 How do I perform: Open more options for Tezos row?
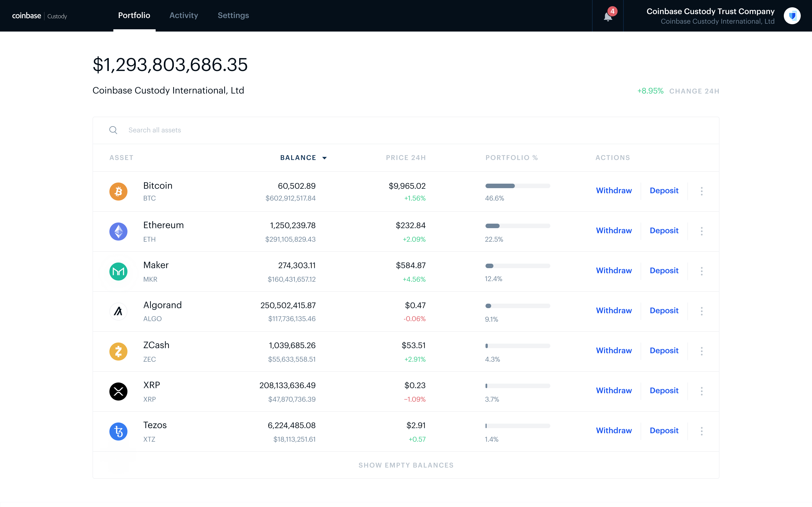[x=701, y=431]
